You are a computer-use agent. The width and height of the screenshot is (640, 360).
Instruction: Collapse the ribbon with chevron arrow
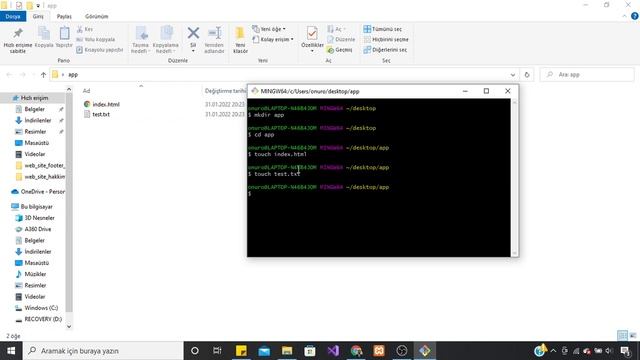coord(624,16)
